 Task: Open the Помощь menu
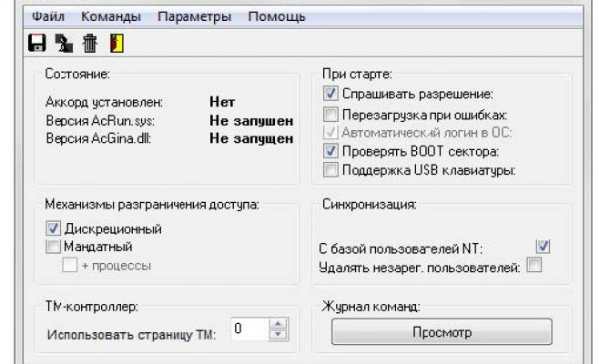pos(276,17)
